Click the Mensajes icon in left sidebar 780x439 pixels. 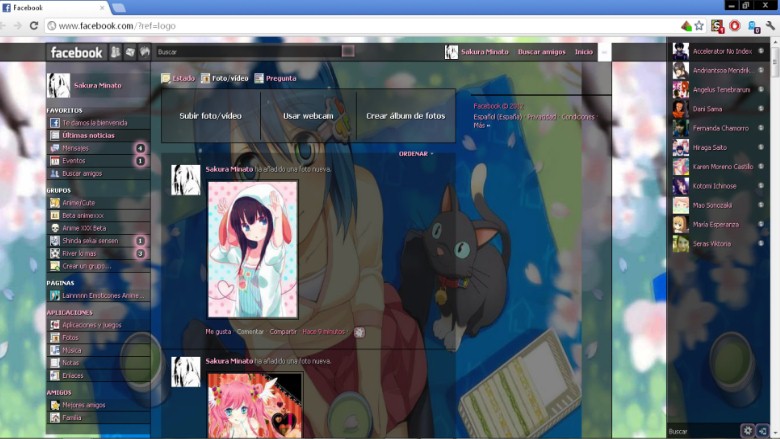(x=55, y=148)
